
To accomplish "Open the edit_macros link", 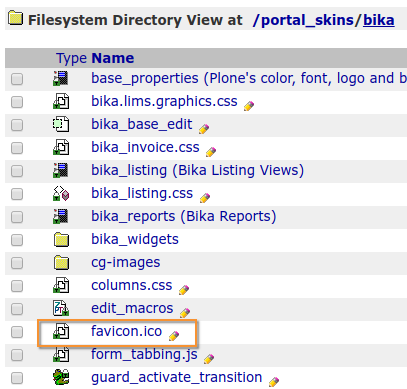I will pyautogui.click(x=132, y=308).
